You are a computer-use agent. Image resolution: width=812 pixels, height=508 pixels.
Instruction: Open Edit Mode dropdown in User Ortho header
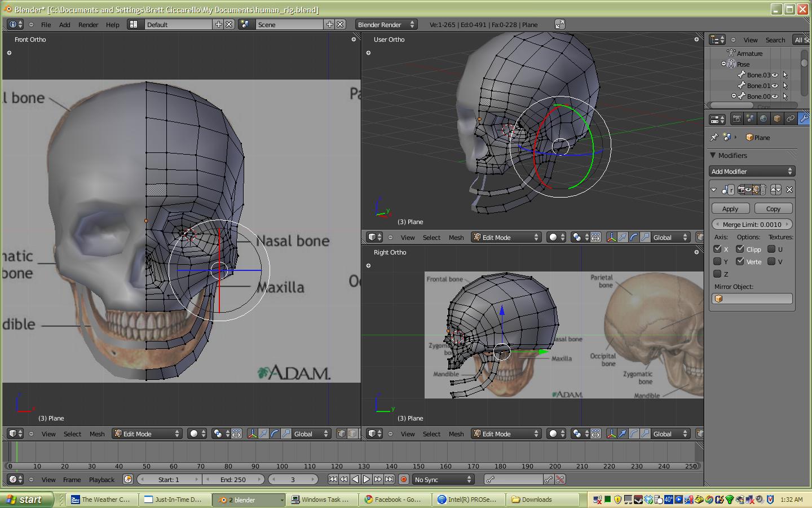pos(506,237)
